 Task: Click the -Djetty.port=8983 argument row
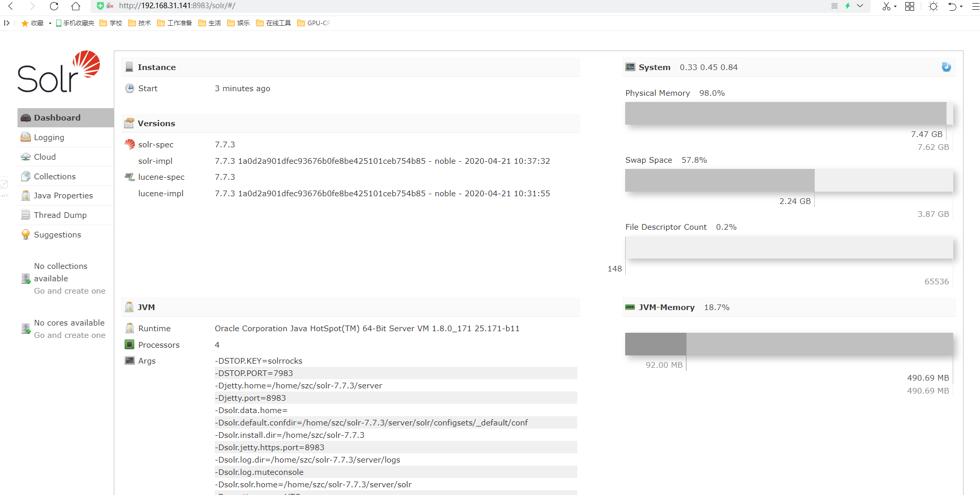tap(396, 398)
